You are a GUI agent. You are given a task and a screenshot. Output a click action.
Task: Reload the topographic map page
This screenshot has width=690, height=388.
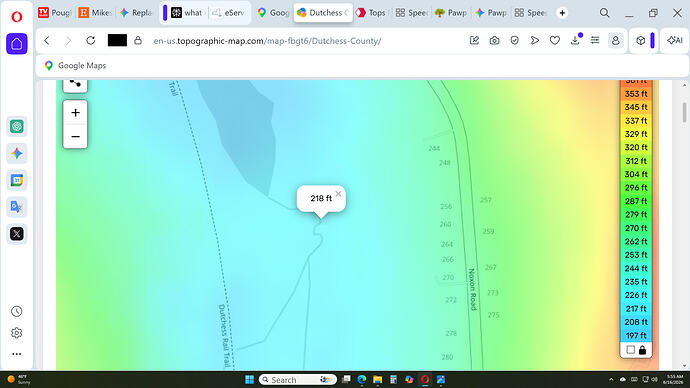pyautogui.click(x=91, y=40)
